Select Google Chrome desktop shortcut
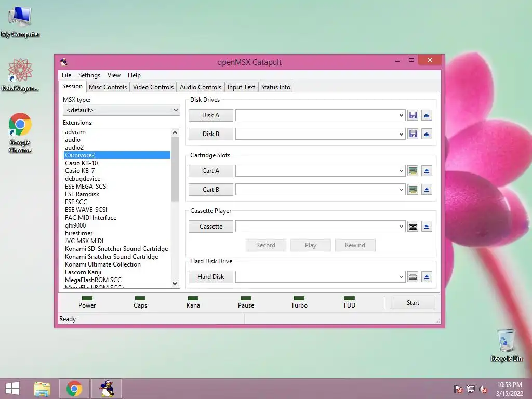 tap(20, 132)
